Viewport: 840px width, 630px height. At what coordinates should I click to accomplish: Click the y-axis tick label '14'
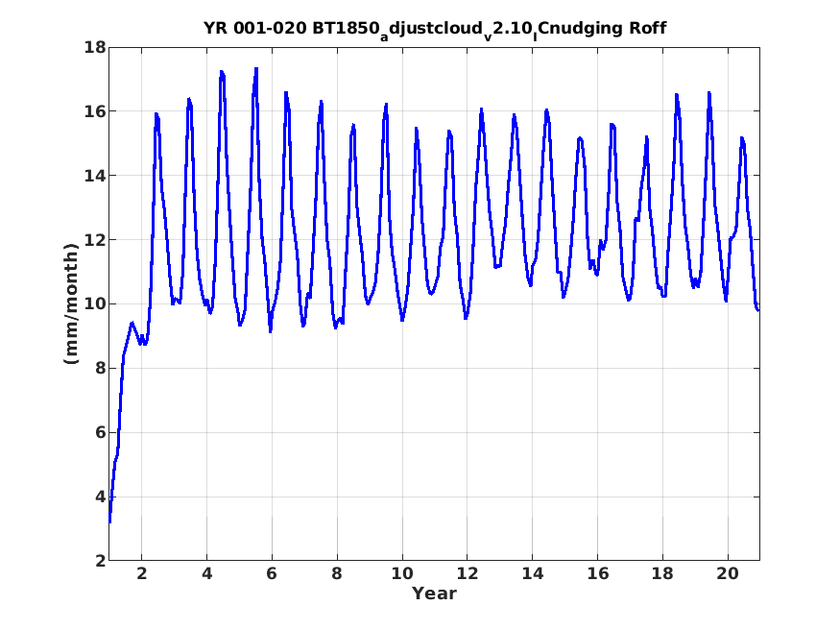click(x=94, y=176)
